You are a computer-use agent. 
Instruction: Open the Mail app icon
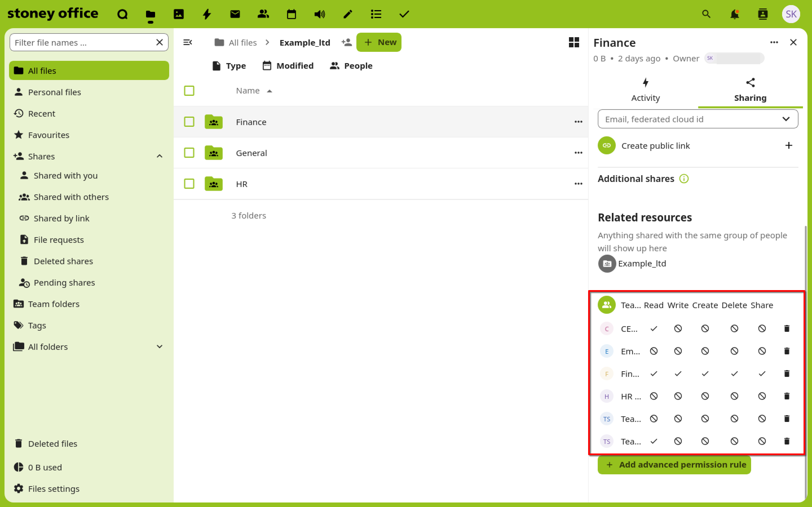[x=235, y=14]
